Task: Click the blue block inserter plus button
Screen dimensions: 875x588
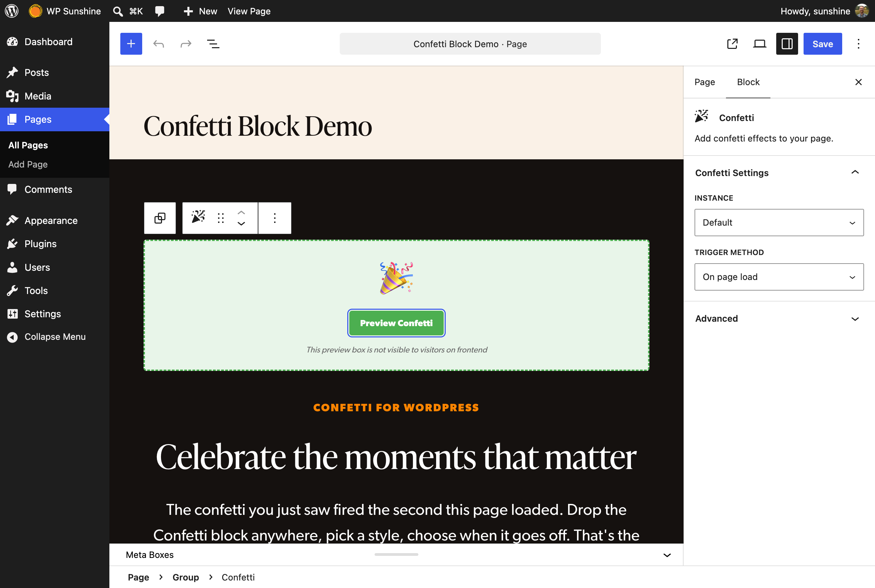Action: [x=131, y=44]
